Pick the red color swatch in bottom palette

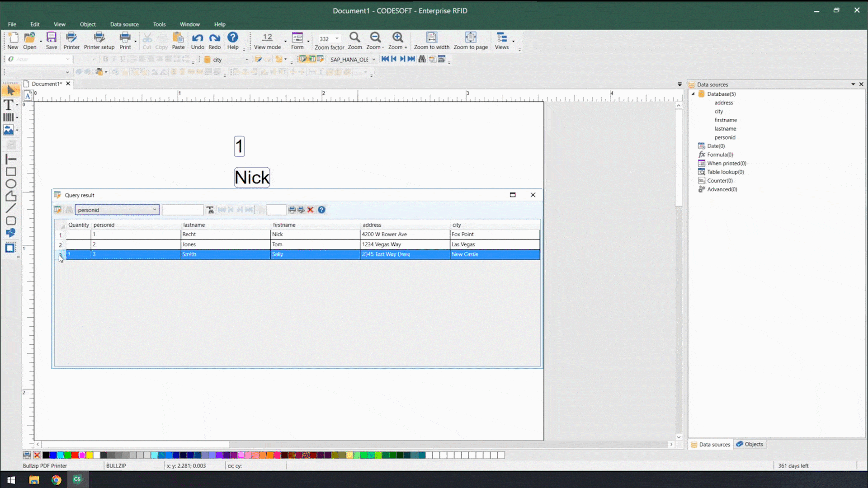tap(75, 455)
